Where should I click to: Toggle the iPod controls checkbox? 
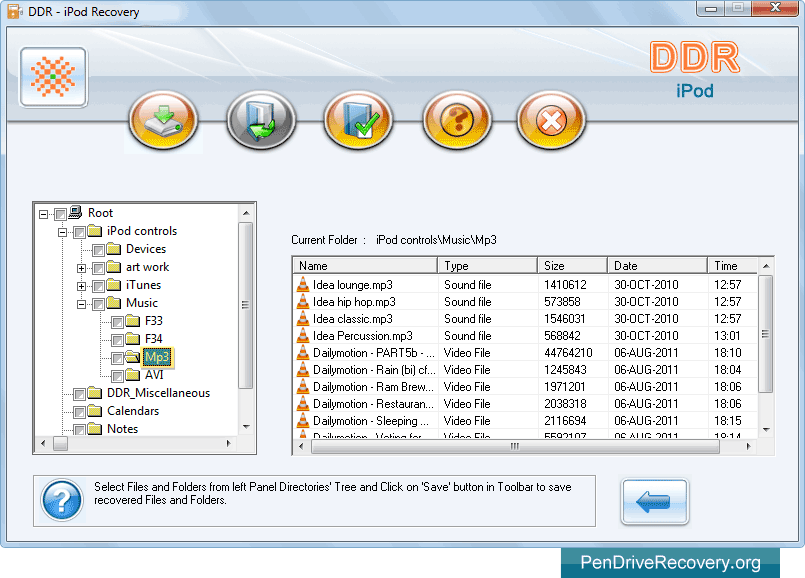(x=79, y=233)
